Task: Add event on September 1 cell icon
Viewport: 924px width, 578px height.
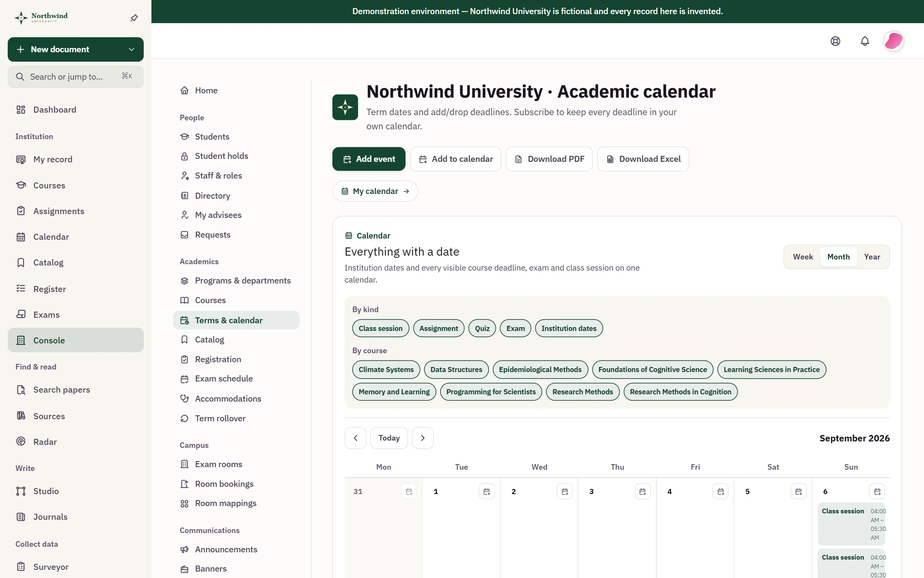Action: point(487,492)
